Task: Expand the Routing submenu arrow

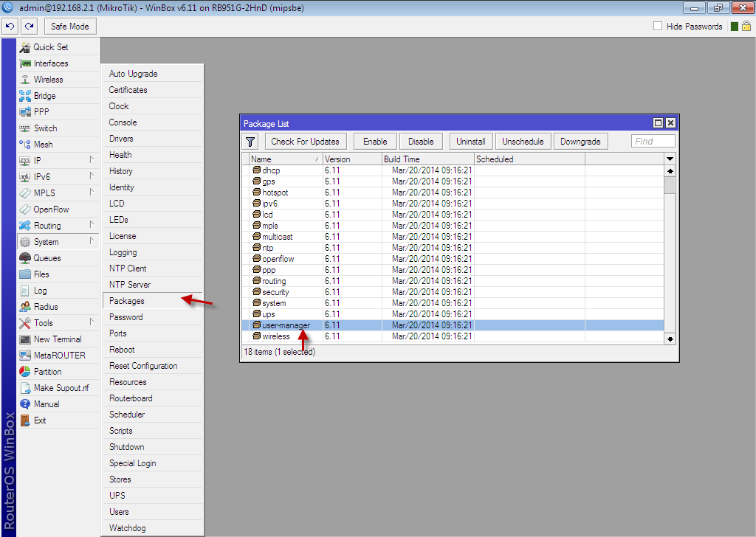Action: 92,224
